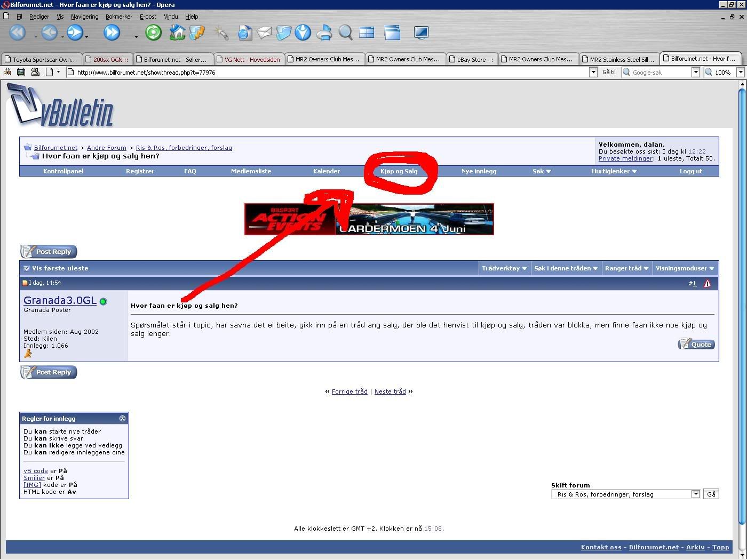Click the report post warning triangle icon
Viewport: 747px width, 560px height.
click(707, 283)
